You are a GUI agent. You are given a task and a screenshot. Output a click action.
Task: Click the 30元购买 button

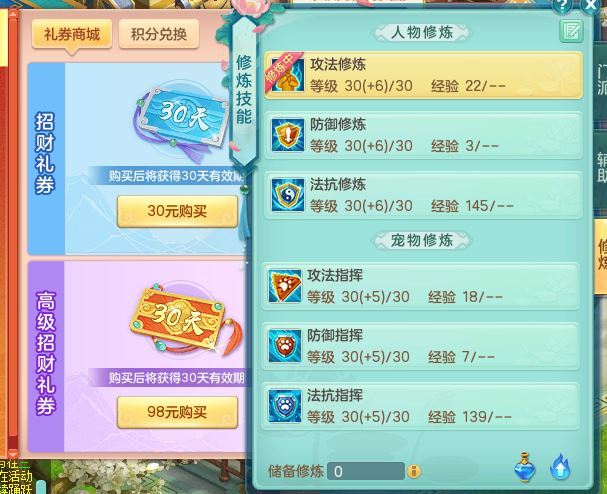click(177, 211)
